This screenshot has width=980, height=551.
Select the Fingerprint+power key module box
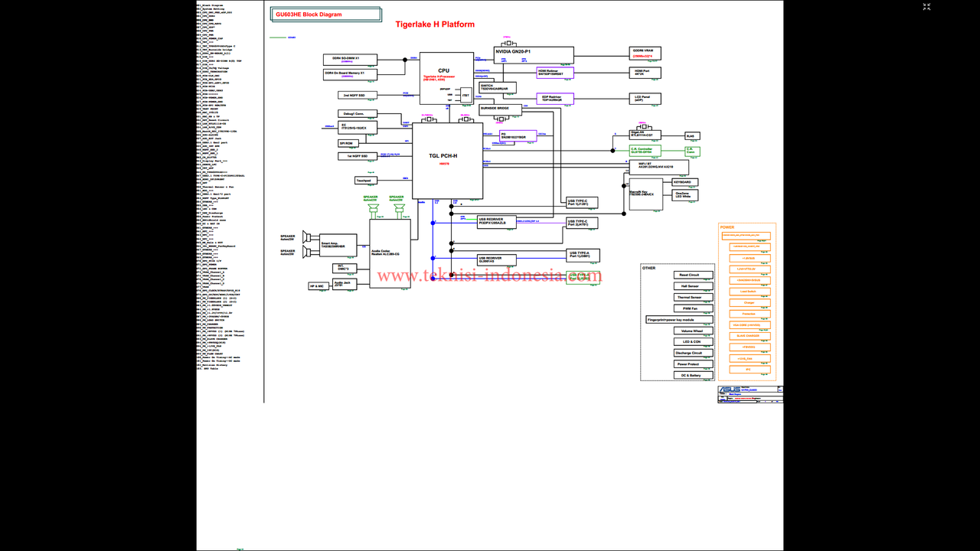(x=680, y=320)
